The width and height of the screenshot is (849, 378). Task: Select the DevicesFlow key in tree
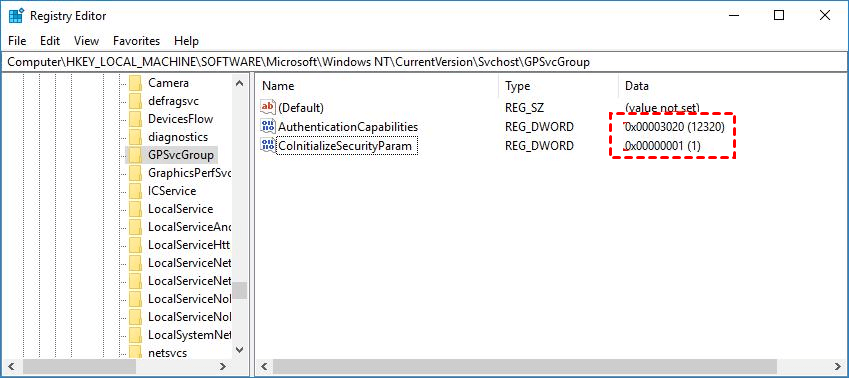click(x=180, y=119)
